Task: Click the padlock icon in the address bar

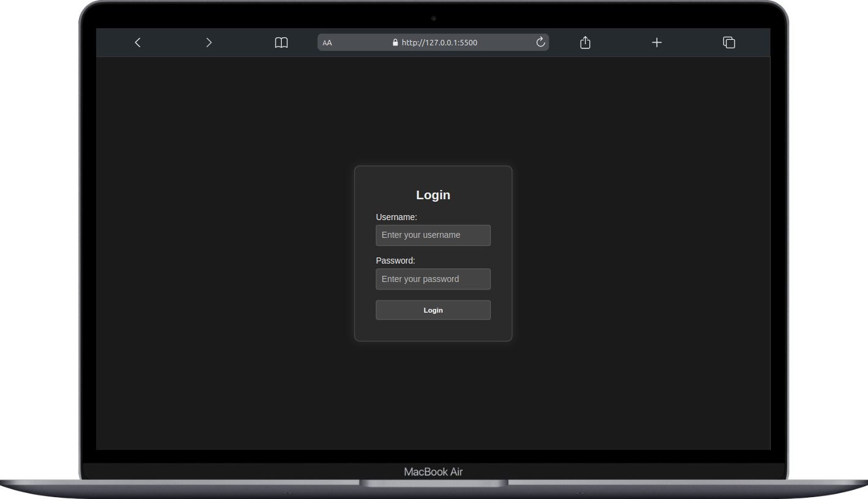Action: click(394, 42)
